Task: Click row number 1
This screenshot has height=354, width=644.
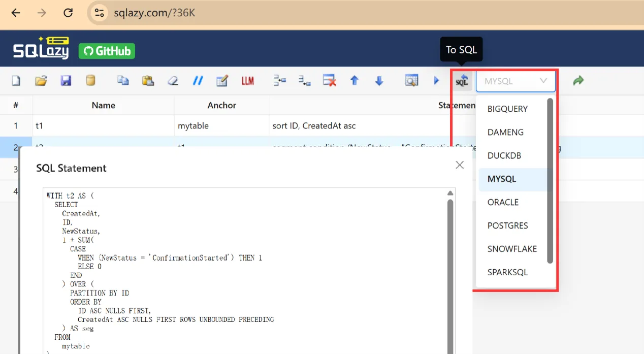Action: (16, 126)
